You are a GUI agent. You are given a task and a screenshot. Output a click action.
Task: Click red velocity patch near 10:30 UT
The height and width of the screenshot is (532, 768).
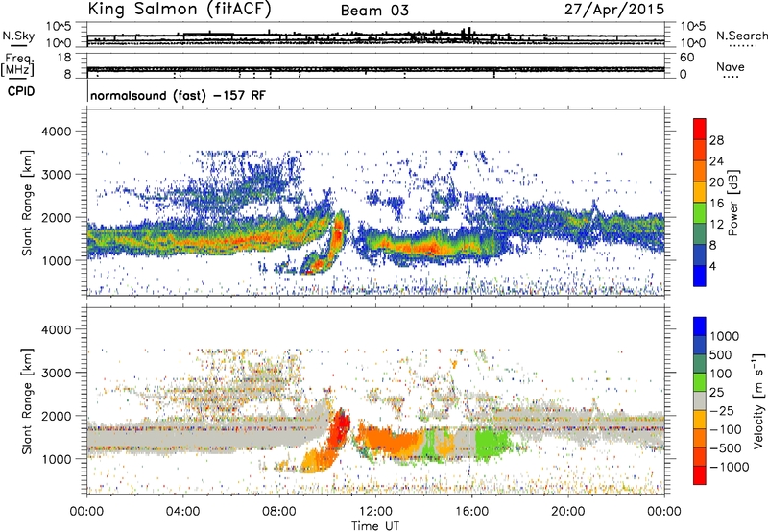341,427
